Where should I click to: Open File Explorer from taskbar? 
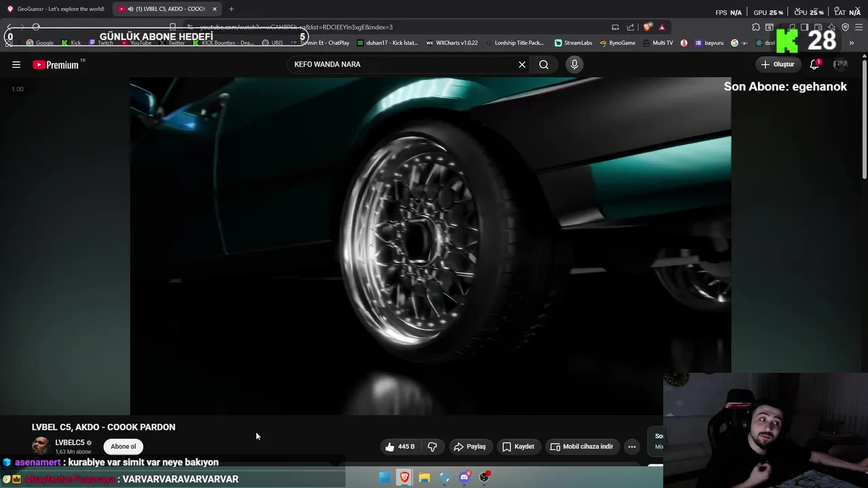click(x=425, y=477)
